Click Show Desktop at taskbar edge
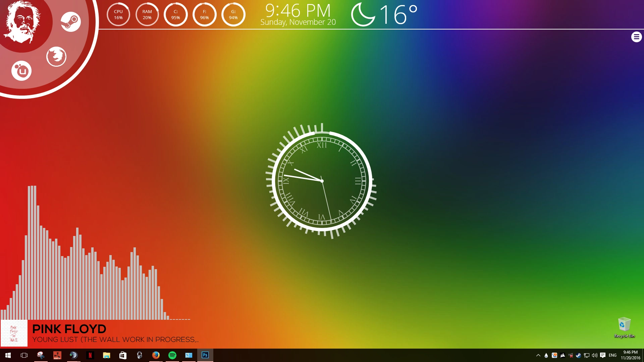The height and width of the screenshot is (362, 644). [643, 355]
